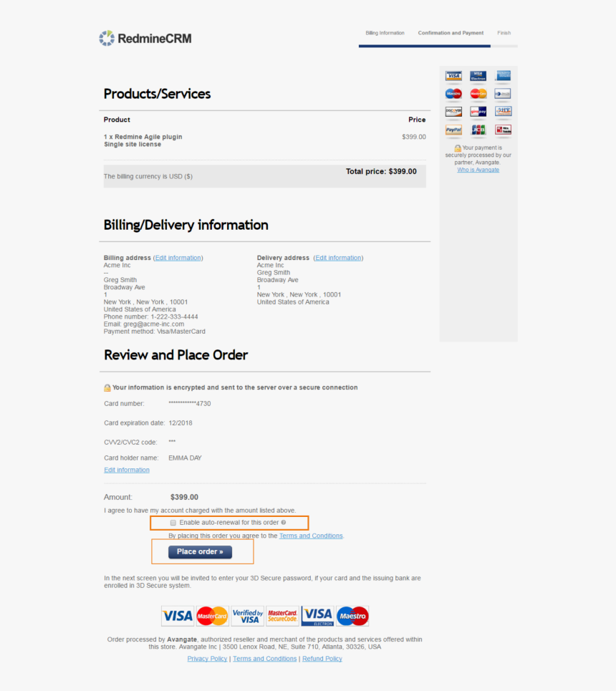The image size is (616, 691).
Task: Click the Billing/Delivery information heading
Action: pyautogui.click(x=186, y=225)
